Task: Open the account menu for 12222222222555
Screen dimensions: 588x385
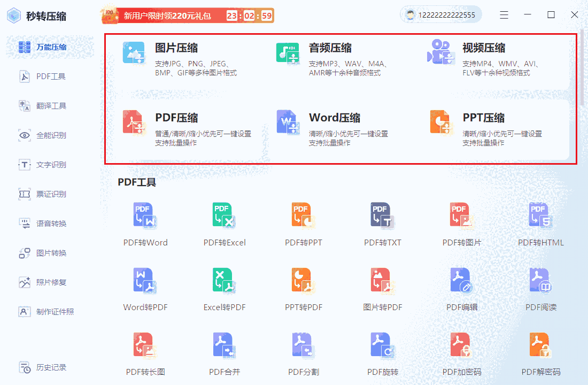Action: tap(440, 14)
